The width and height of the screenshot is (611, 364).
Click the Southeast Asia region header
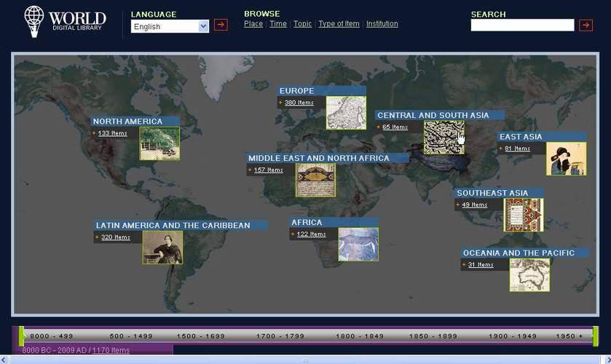point(499,194)
